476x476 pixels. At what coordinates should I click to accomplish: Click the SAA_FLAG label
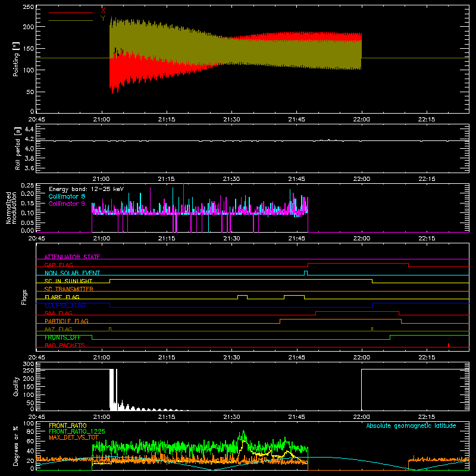coord(58,313)
